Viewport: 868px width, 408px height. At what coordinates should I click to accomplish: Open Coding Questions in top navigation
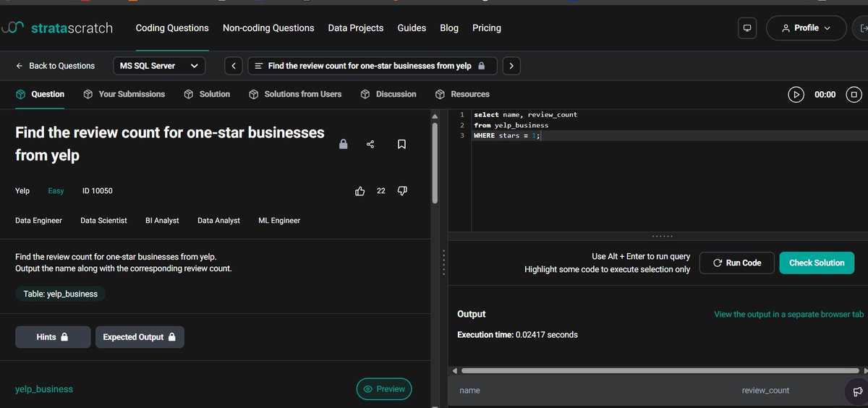pos(172,28)
